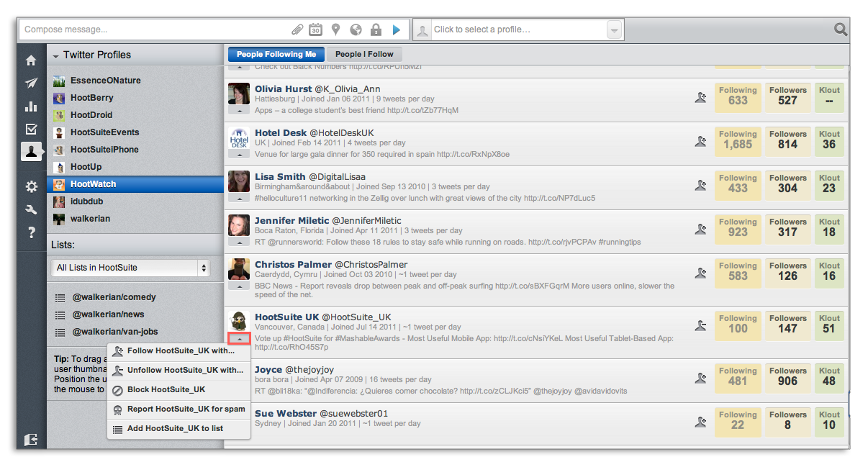Open the @walkerian/van-jobs list
This screenshot has width=868, height=462.
(115, 332)
